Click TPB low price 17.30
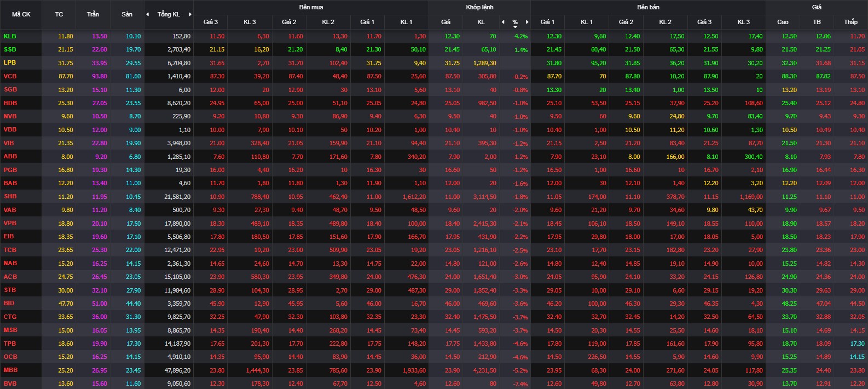The width and height of the screenshot is (868, 389). click(858, 344)
